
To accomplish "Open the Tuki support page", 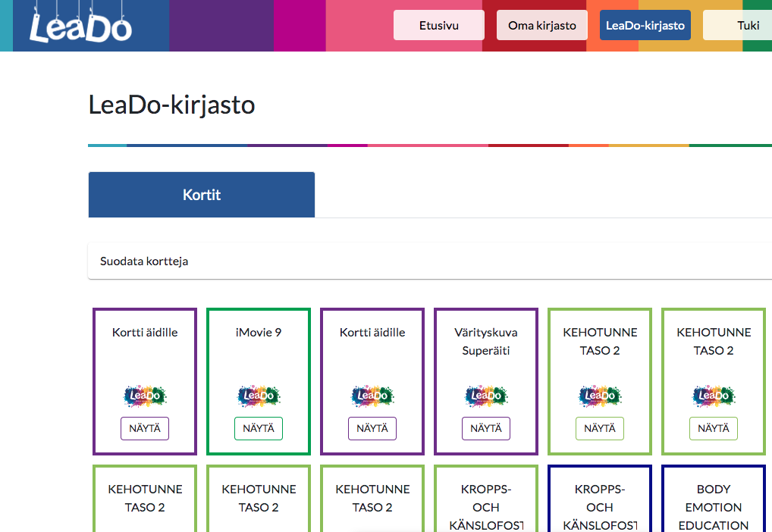I will [738, 25].
